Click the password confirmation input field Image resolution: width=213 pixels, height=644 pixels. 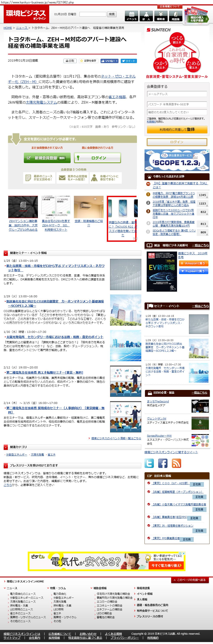click(x=177, y=112)
